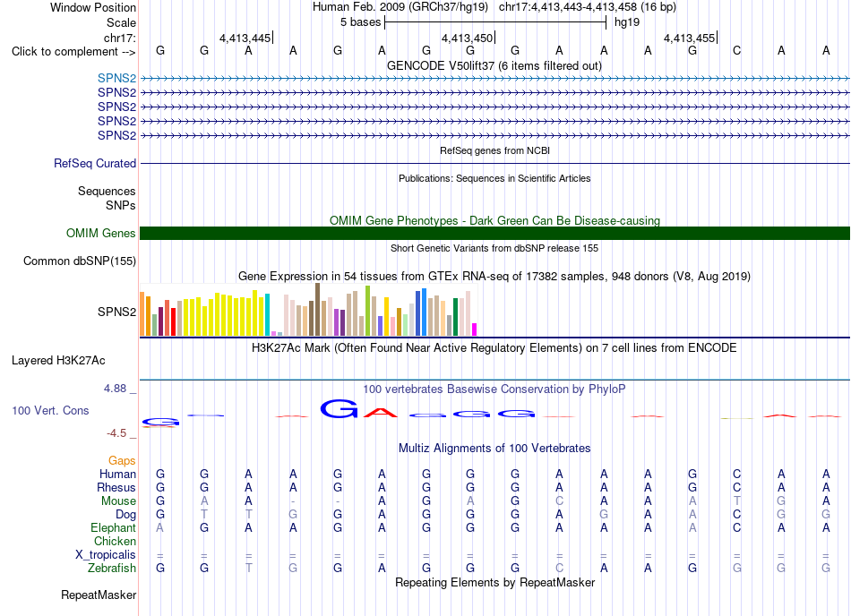The image size is (851, 616).
Task: Click the dark green OMIM gene bar
Action: [x=494, y=233]
